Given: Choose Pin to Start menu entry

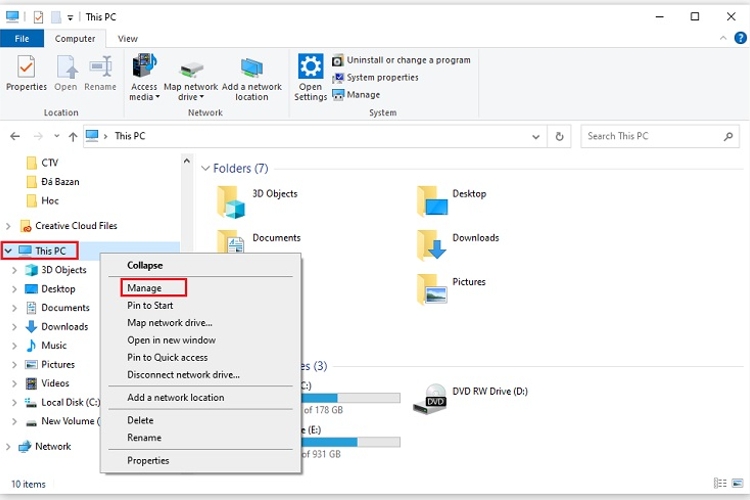Looking at the screenshot, I should click(150, 305).
